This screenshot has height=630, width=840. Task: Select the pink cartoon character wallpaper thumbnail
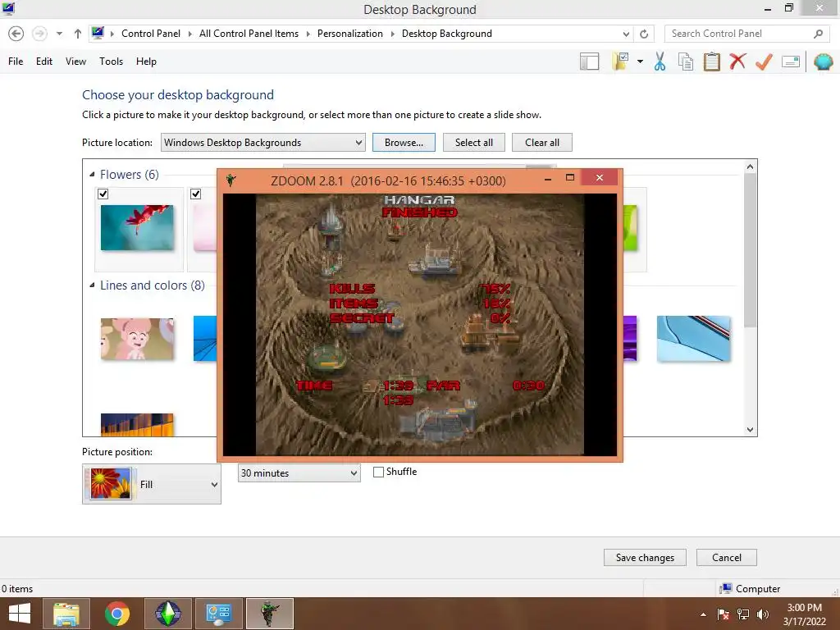tap(137, 339)
